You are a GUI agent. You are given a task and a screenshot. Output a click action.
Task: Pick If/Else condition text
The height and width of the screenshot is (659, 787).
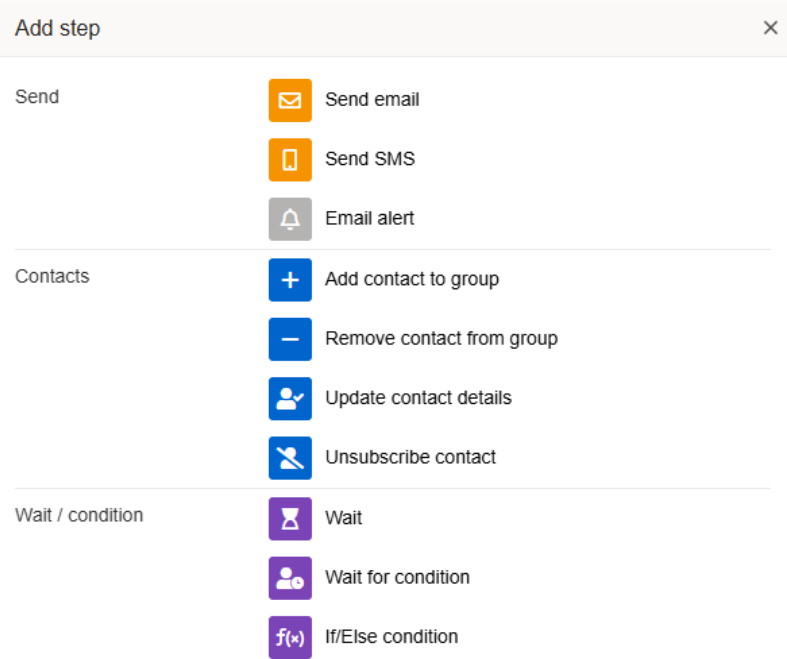tap(391, 636)
